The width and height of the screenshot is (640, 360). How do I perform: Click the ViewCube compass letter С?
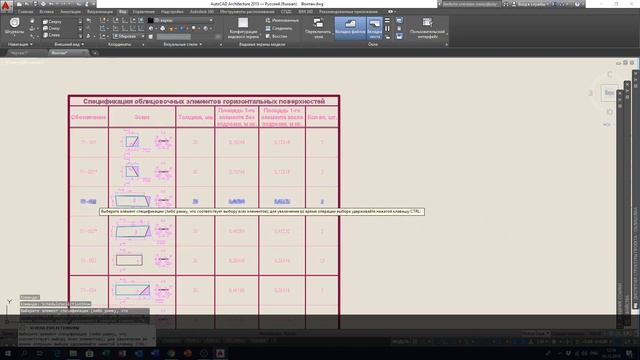[609, 75]
